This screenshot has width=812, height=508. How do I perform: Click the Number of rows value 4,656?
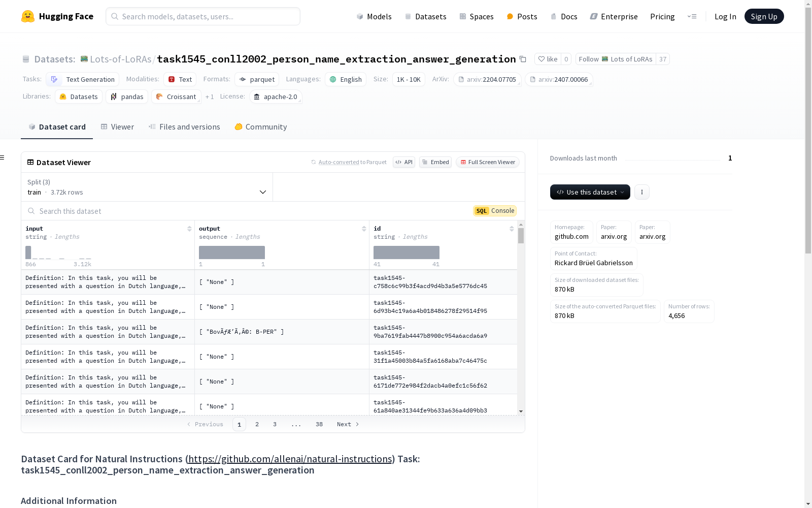676,315
